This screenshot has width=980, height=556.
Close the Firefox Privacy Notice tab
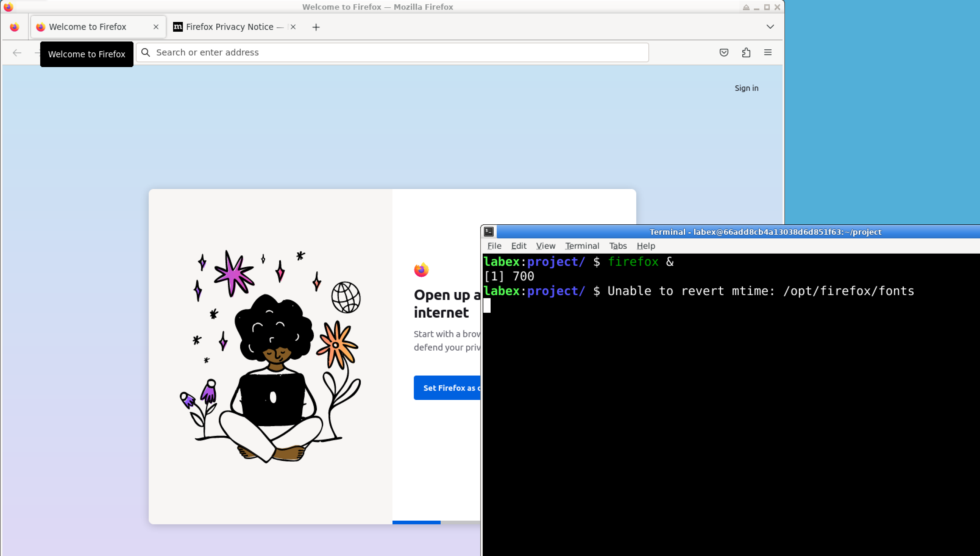pyautogui.click(x=293, y=27)
